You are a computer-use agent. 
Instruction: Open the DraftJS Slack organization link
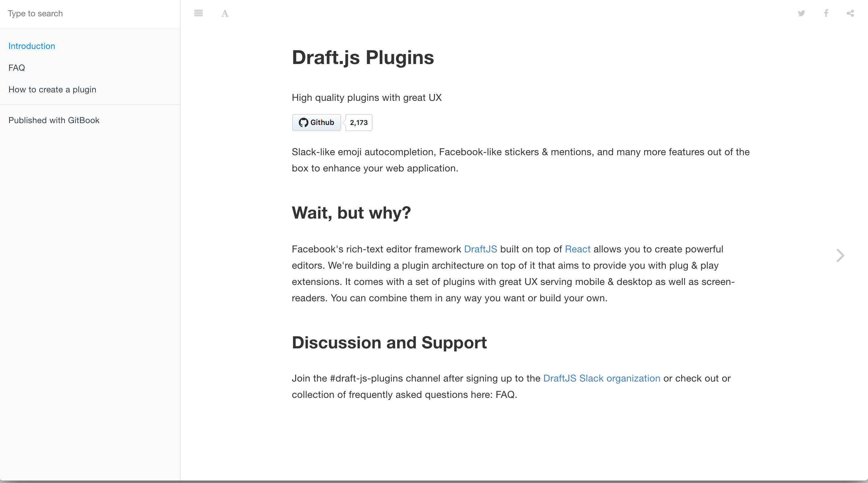coord(602,378)
